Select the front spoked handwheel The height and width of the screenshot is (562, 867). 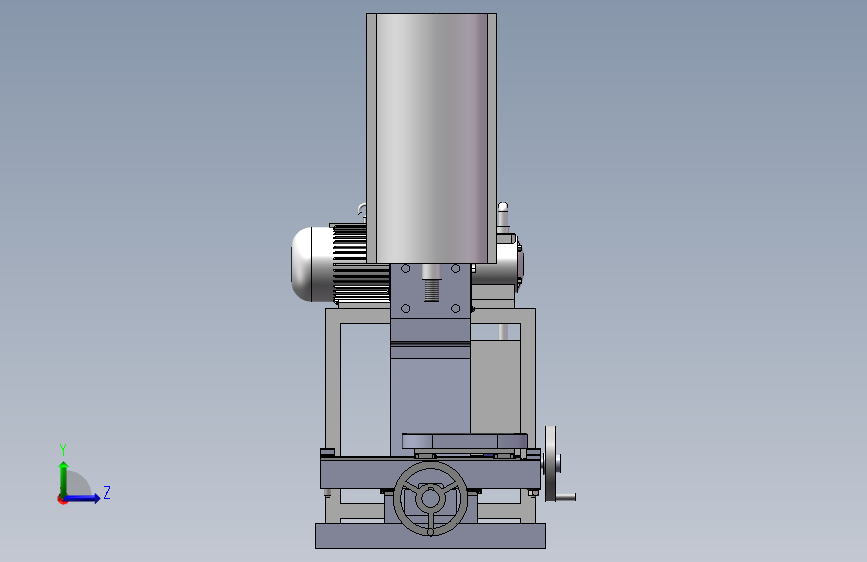(x=430, y=498)
